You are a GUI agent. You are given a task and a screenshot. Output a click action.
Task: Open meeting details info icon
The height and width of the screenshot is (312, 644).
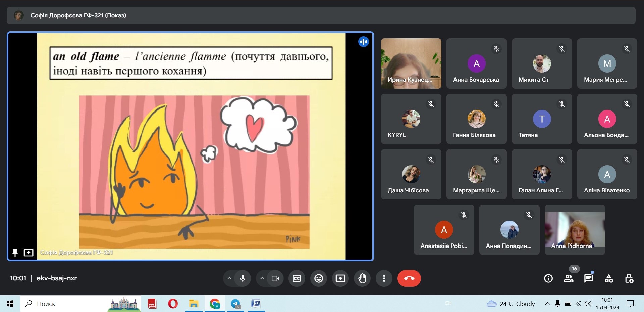(548, 278)
